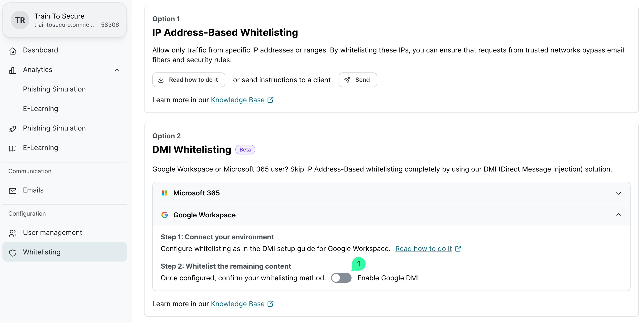Open Read how to do it link for Google
Viewport: 644px width, 323px height.
click(424, 249)
